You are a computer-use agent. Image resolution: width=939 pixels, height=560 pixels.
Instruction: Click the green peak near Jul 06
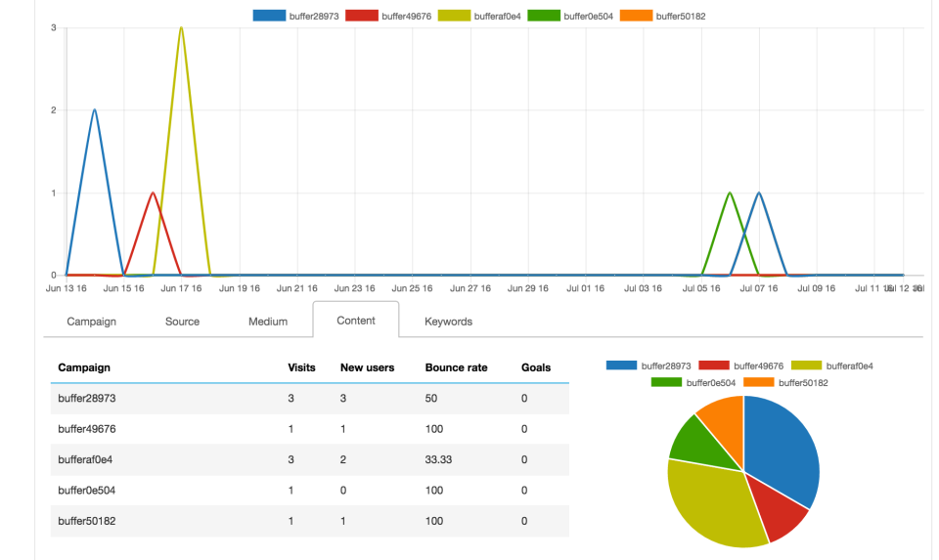[x=730, y=194]
